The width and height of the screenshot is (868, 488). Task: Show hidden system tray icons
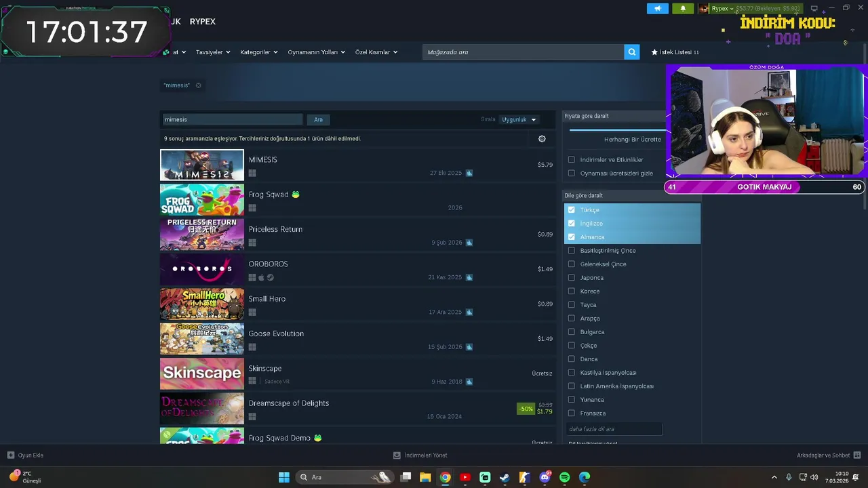(x=774, y=477)
